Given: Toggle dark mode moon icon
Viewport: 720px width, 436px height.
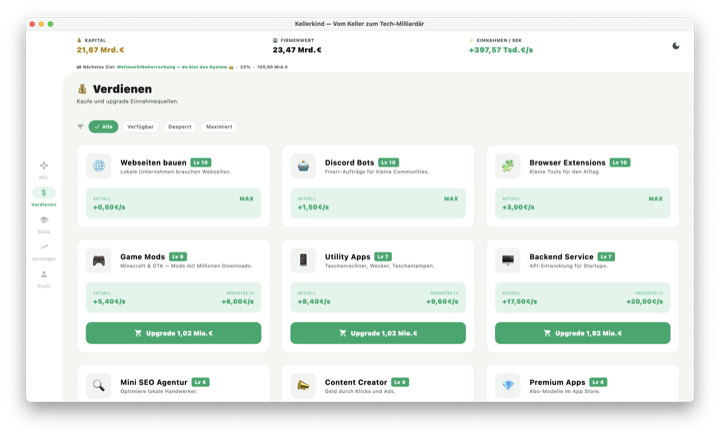Looking at the screenshot, I should coord(675,46).
